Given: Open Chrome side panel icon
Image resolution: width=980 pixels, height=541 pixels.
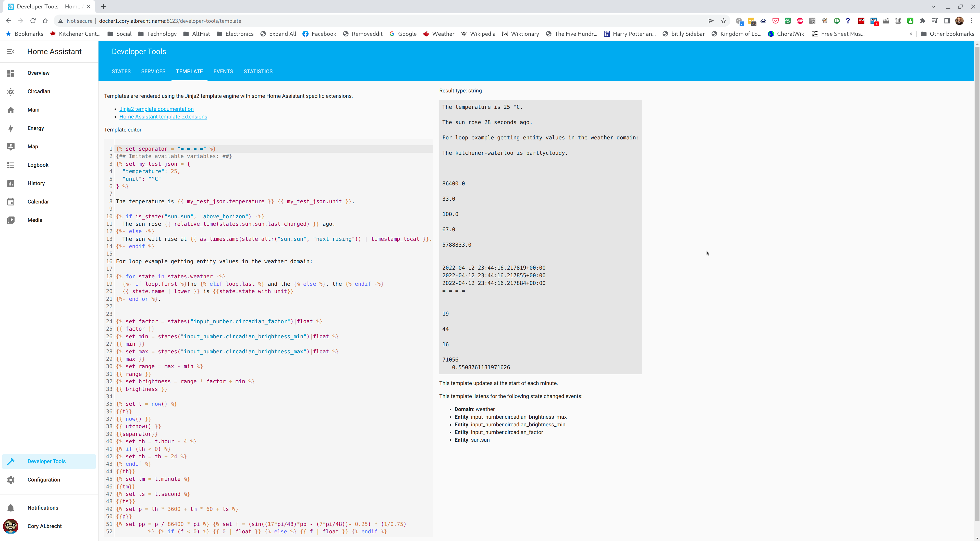Looking at the screenshot, I should pos(947,21).
